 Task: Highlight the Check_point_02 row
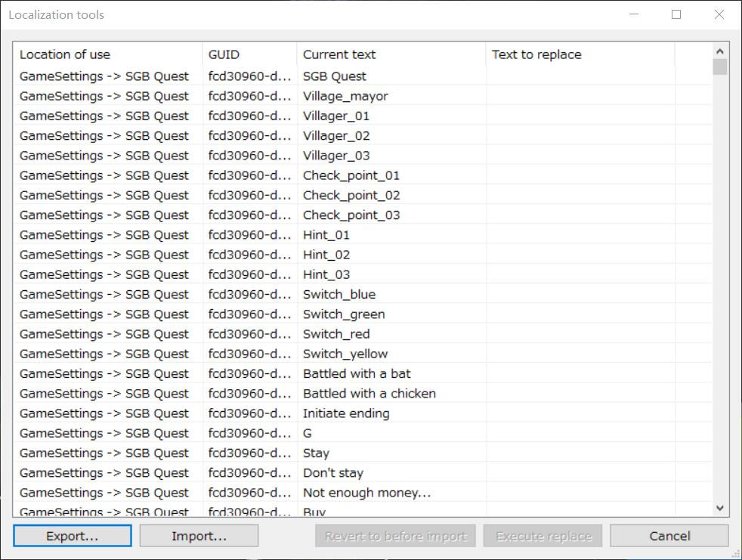(363, 196)
